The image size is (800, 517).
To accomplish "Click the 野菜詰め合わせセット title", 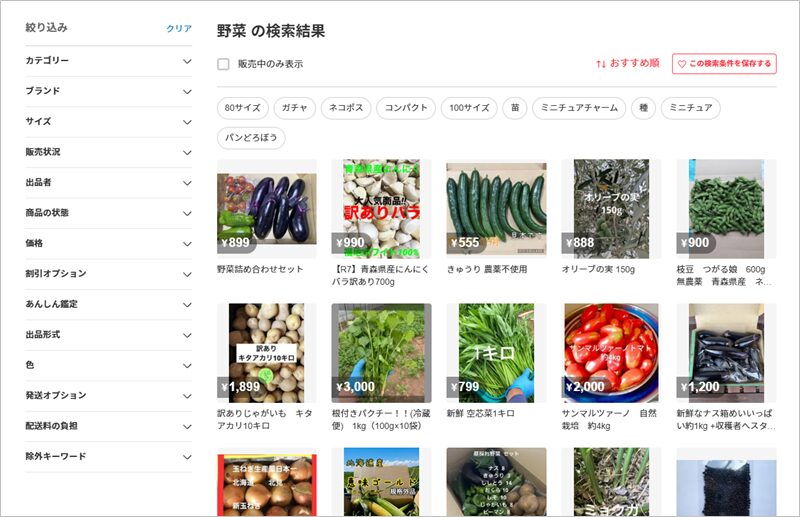I will [x=260, y=269].
